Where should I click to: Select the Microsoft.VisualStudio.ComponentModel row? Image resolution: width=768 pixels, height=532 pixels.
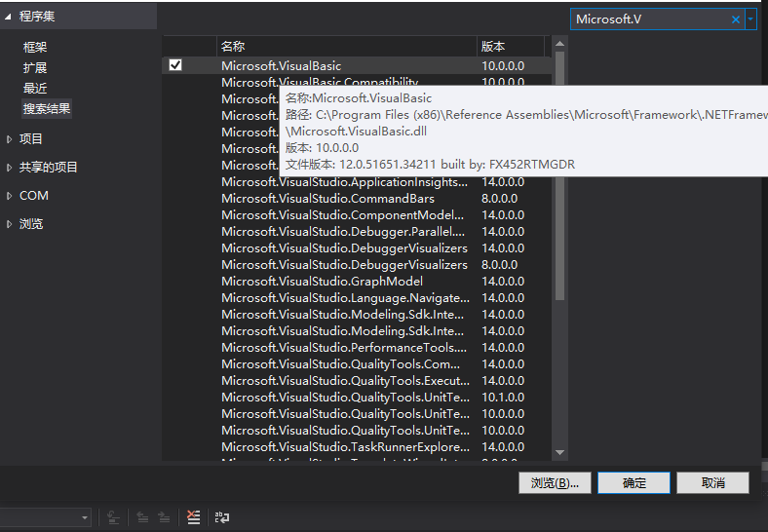point(357,215)
